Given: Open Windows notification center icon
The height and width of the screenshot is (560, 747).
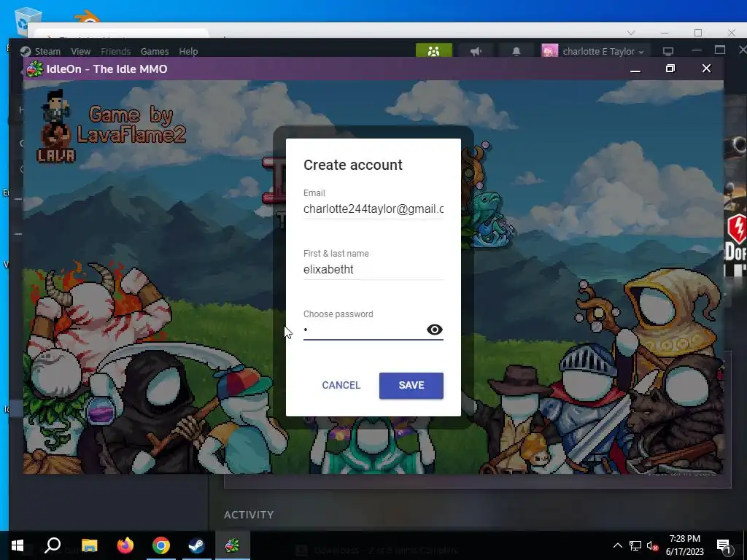Looking at the screenshot, I should (724, 545).
